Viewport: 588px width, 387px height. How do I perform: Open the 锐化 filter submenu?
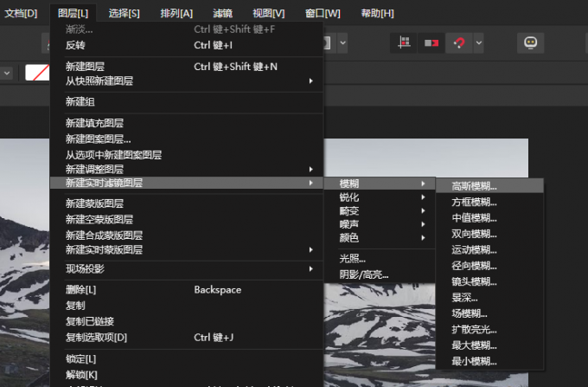point(380,197)
